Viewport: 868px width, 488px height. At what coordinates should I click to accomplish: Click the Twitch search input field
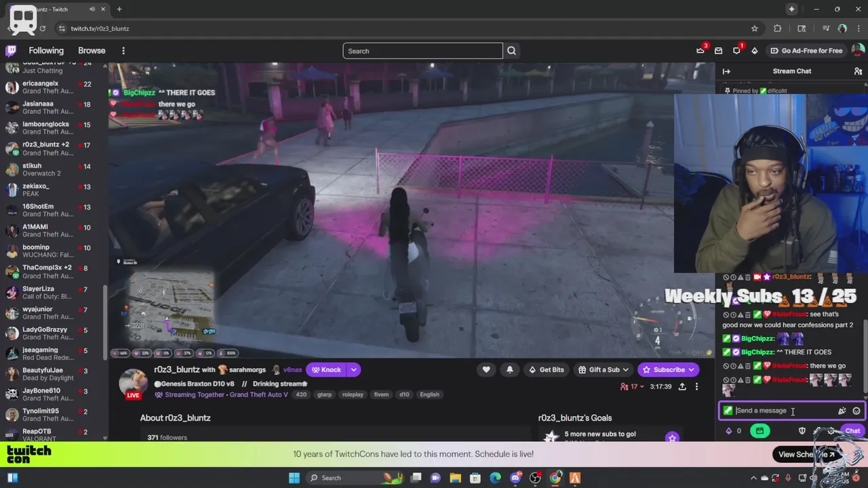(422, 51)
